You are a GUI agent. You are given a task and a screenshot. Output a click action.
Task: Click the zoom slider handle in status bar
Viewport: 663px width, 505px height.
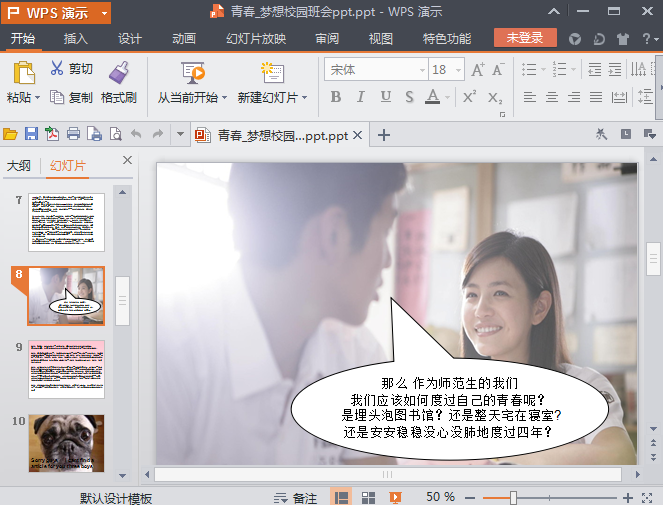coord(513,497)
